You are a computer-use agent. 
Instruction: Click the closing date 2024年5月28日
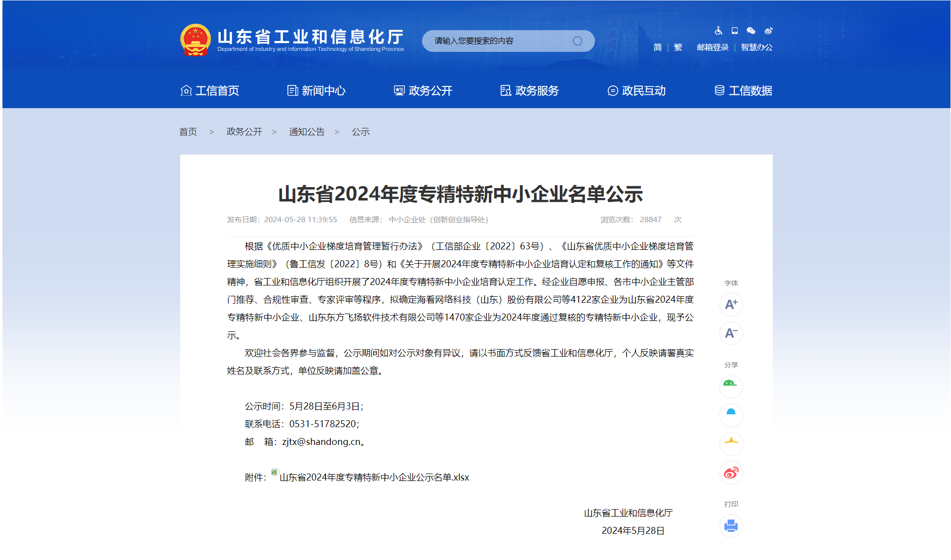[x=633, y=531]
